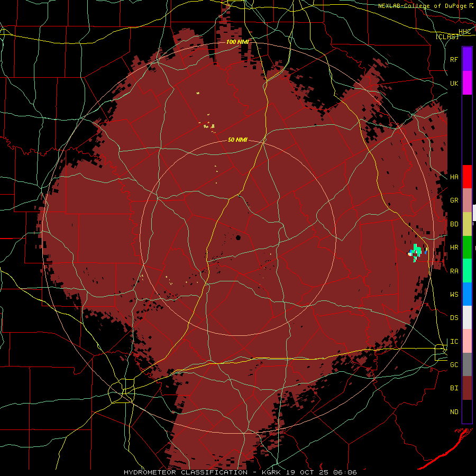Click the WS legend label

(454, 295)
